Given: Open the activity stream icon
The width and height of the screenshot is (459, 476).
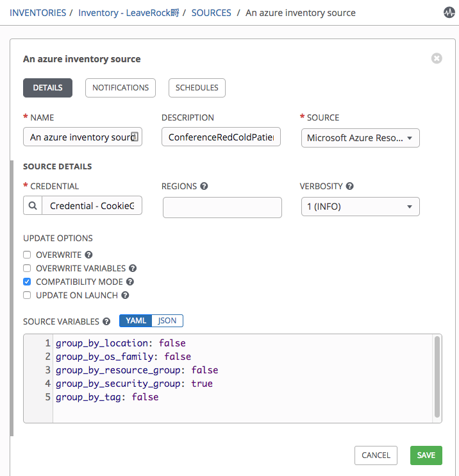Looking at the screenshot, I should (449, 12).
